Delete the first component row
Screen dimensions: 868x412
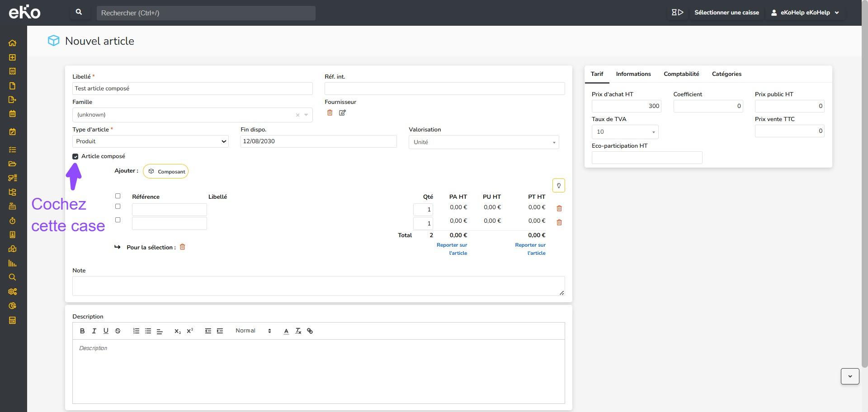click(x=559, y=209)
